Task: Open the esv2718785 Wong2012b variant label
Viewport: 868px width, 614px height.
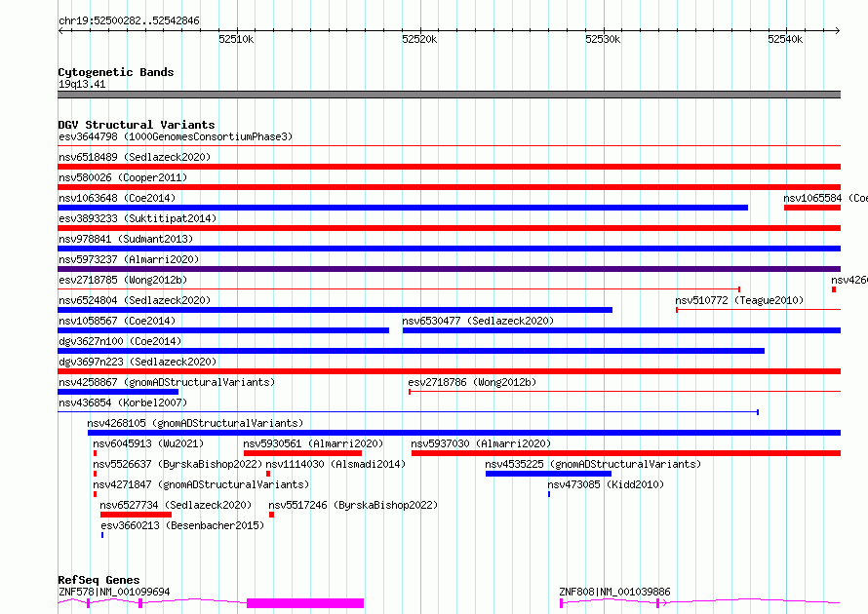Action: [123, 280]
